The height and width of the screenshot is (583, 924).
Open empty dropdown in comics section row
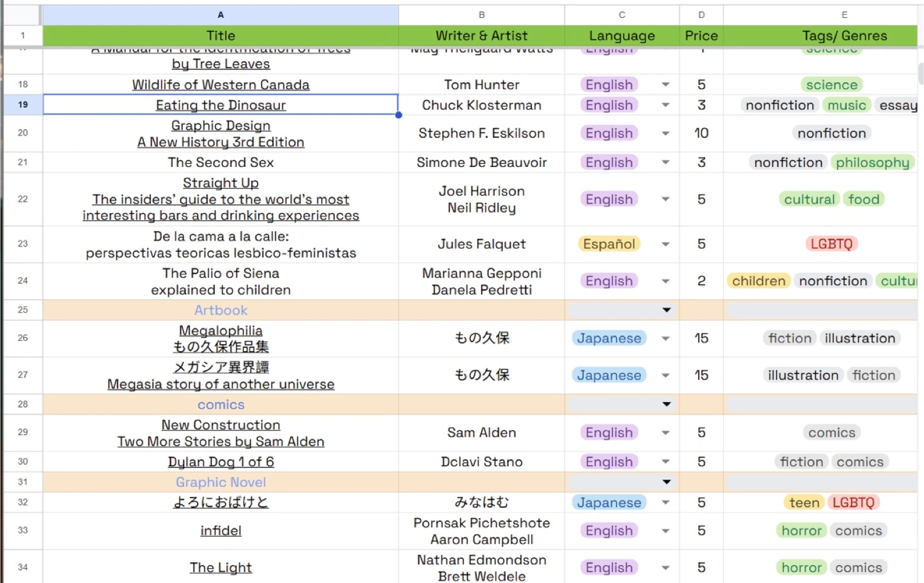point(667,405)
